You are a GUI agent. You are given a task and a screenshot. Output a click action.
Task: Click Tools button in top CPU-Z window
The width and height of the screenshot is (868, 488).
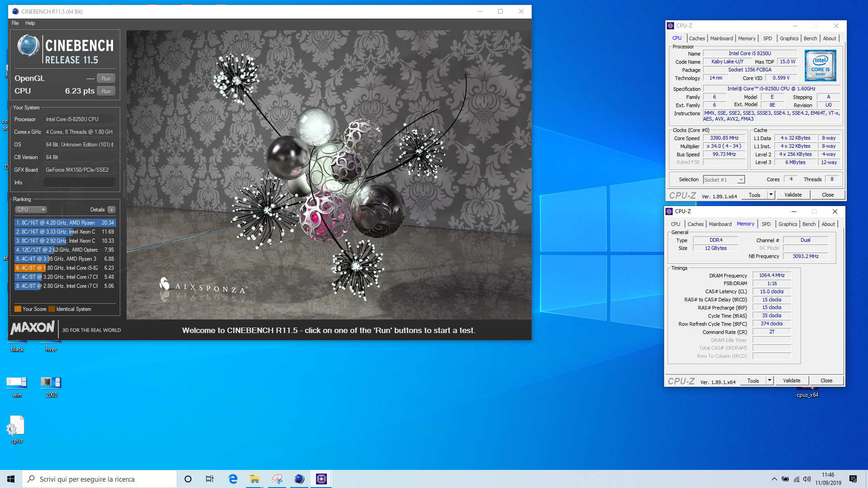[x=755, y=195]
